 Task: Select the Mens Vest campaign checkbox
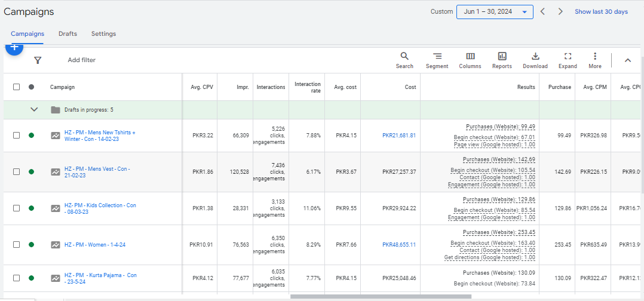pos(17,172)
